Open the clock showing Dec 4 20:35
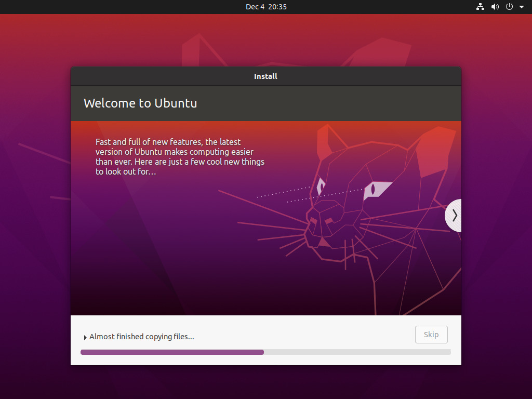This screenshot has width=532, height=399. (266, 7)
